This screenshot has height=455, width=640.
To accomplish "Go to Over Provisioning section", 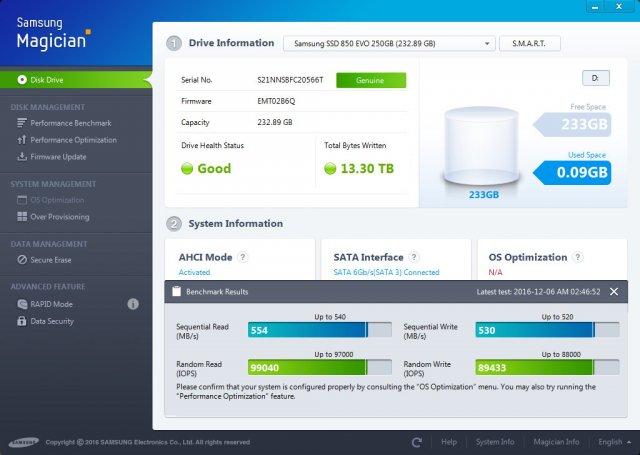I will pyautogui.click(x=59, y=216).
